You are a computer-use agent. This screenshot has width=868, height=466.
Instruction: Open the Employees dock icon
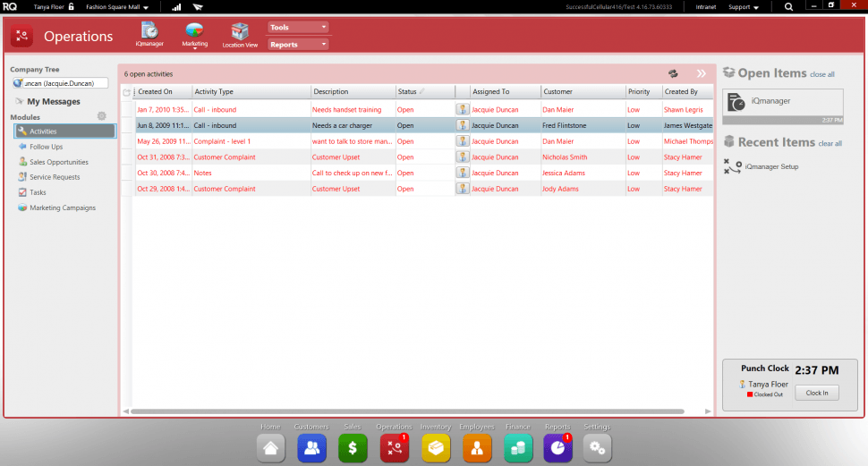(x=477, y=448)
